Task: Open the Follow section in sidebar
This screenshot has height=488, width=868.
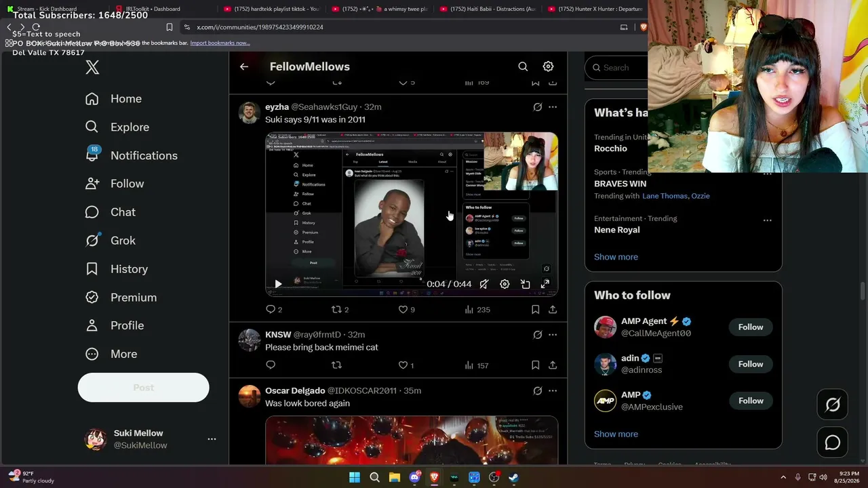Action: (x=115, y=184)
